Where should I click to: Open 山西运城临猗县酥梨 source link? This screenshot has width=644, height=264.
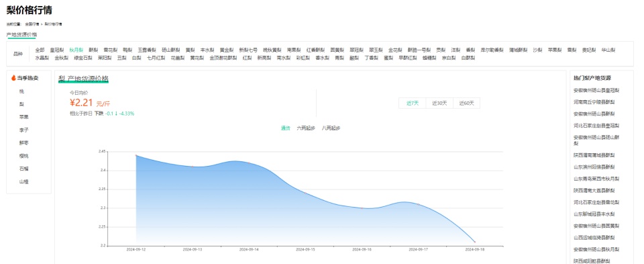click(x=594, y=238)
